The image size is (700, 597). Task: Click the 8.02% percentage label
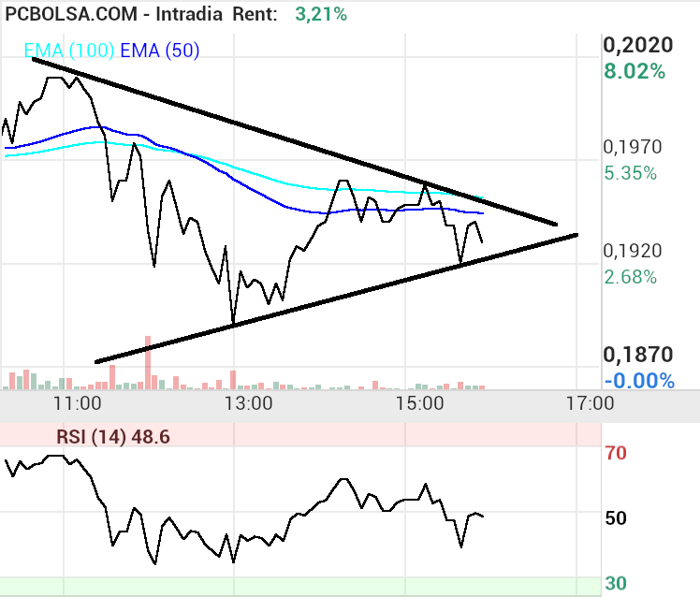click(x=634, y=71)
